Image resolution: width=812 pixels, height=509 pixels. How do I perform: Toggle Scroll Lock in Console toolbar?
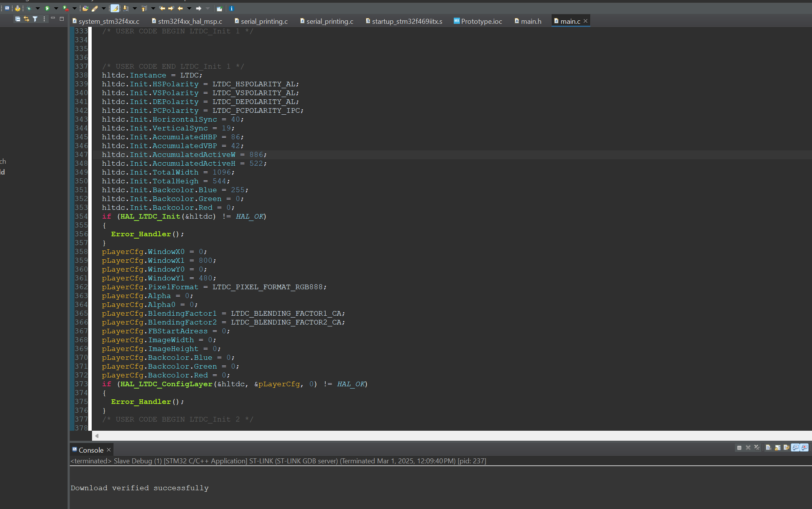[777, 448]
